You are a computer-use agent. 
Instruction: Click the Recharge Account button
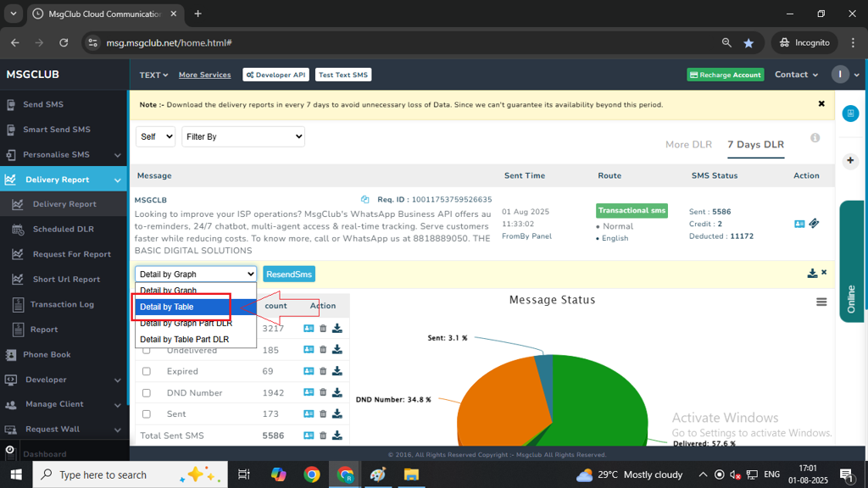[x=726, y=75]
